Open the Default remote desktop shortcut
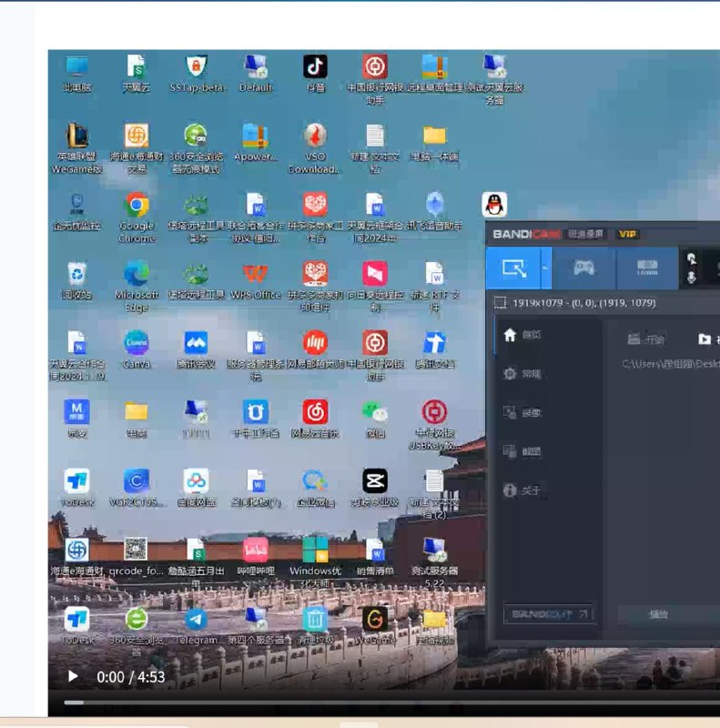The image size is (720, 728). pos(256,75)
